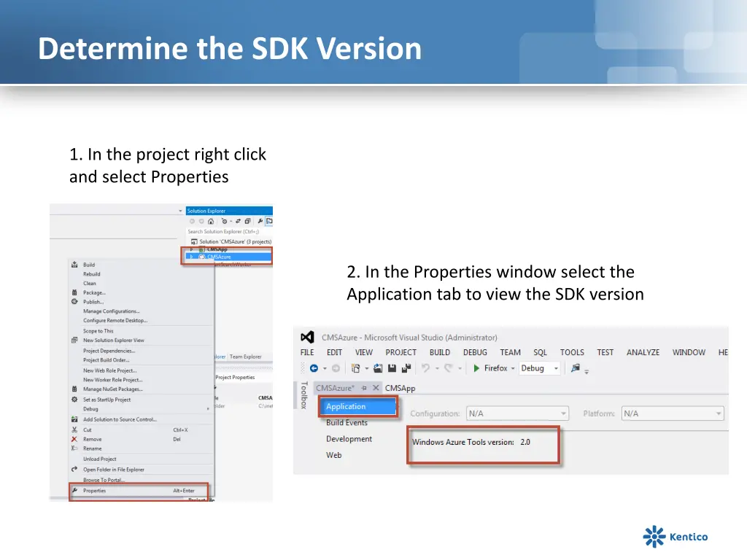
Task: Close the CMSAzure document tab
Action: click(x=376, y=388)
